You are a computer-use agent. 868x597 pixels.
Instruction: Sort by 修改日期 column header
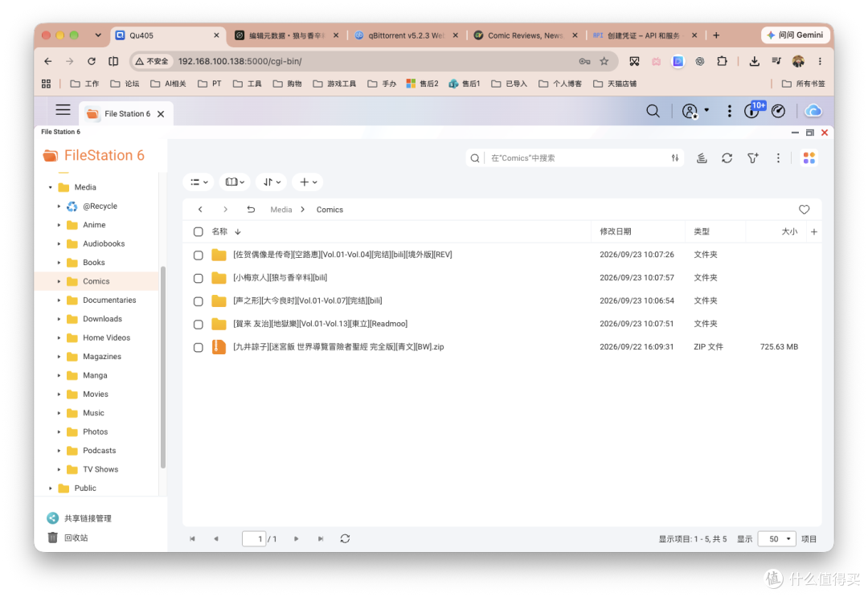coord(615,232)
